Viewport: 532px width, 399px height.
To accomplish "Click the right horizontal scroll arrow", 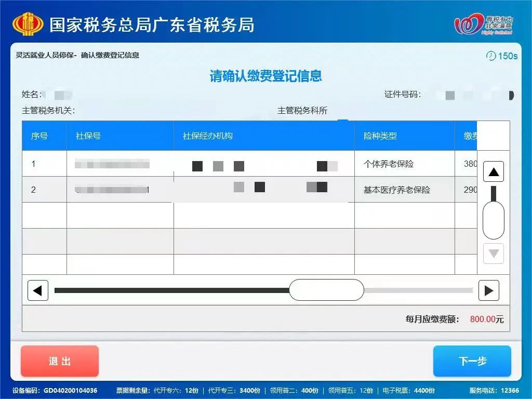I will point(489,290).
